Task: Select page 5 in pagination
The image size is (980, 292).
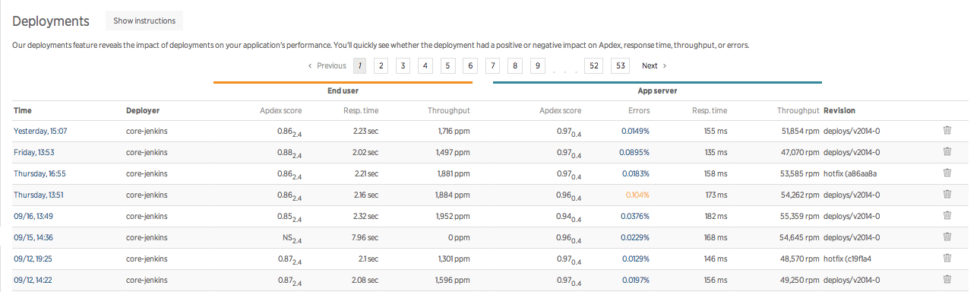Action: coord(447,65)
